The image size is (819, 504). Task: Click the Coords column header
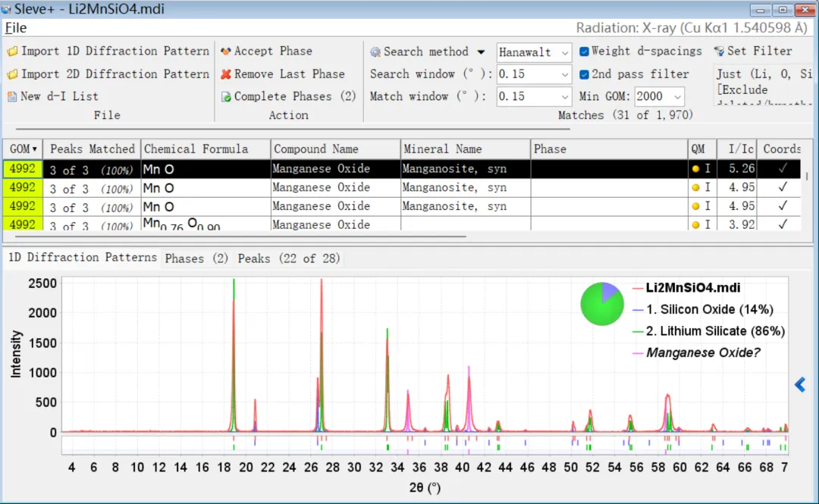click(x=780, y=149)
